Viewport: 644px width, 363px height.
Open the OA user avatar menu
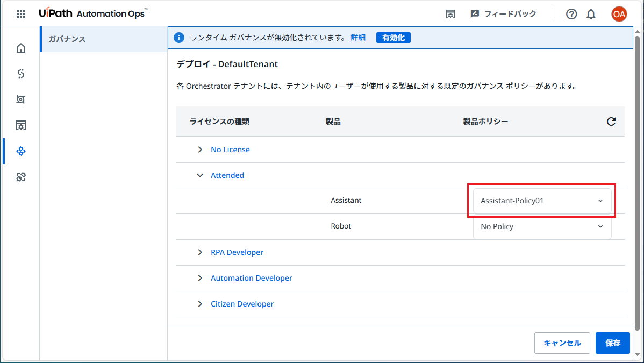coord(619,14)
